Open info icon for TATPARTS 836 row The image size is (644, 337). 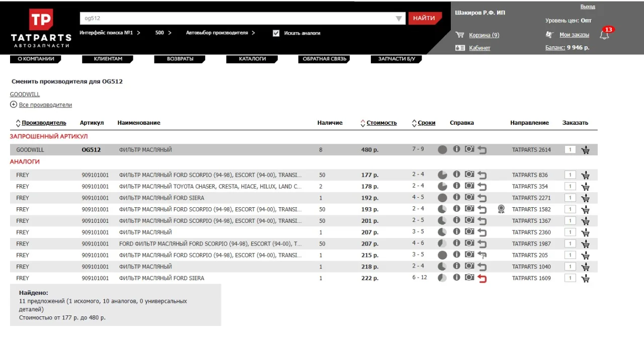pyautogui.click(x=456, y=174)
